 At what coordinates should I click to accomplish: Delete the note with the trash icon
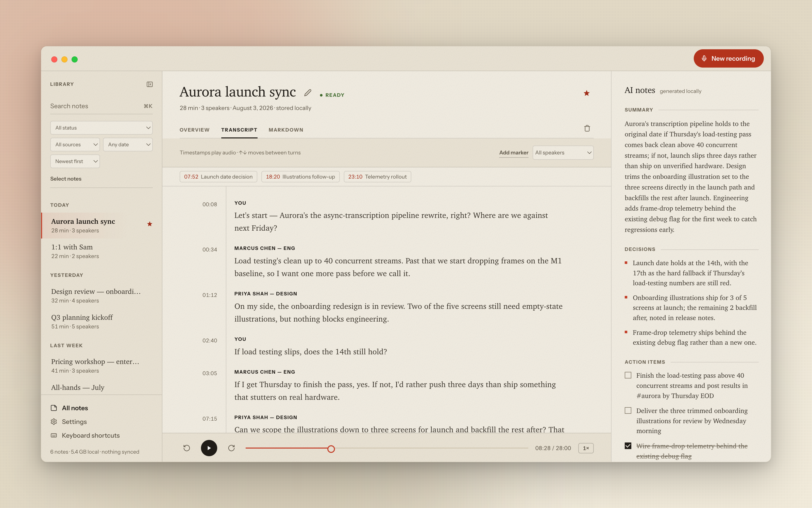tap(587, 128)
